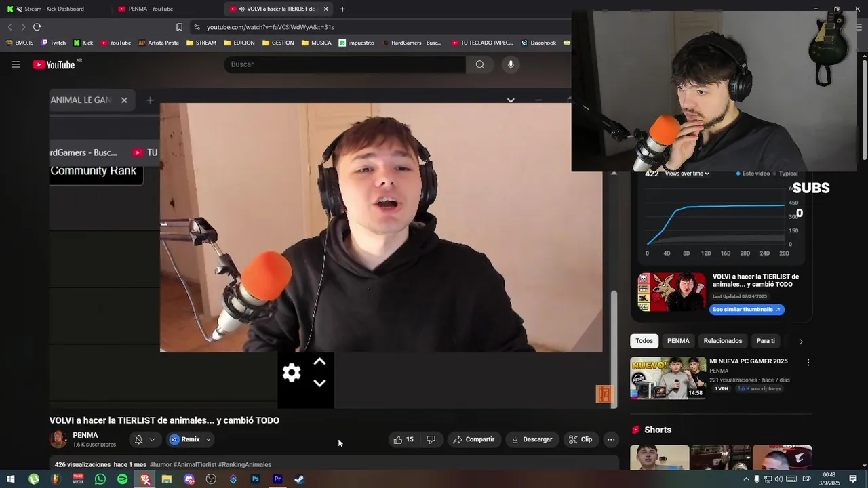Open the Twitch bookmark
Viewport: 868px width, 488px height.
pos(54,43)
